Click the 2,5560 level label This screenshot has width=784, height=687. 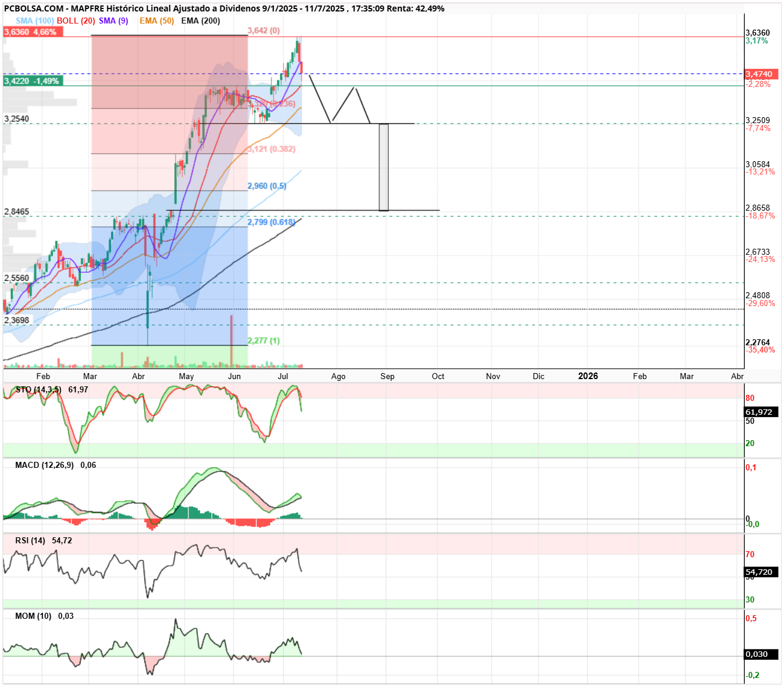coord(16,278)
